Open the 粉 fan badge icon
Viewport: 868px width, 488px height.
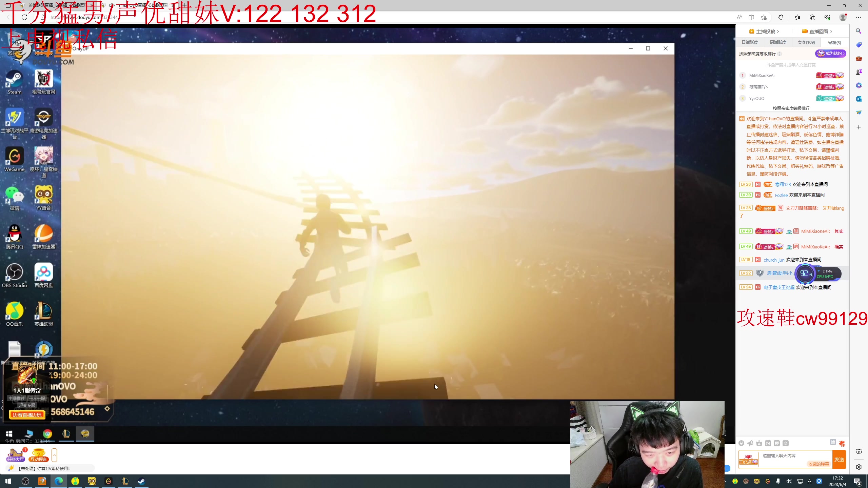pos(768,443)
